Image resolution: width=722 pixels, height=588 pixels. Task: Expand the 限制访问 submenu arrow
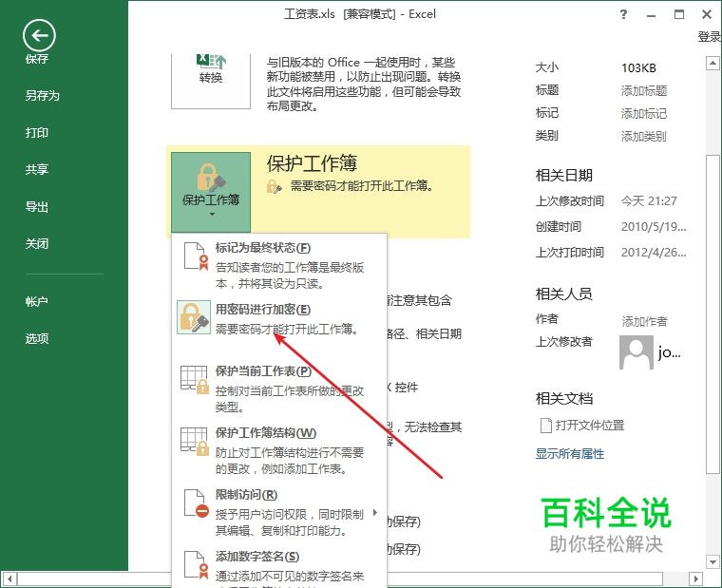[x=375, y=512]
